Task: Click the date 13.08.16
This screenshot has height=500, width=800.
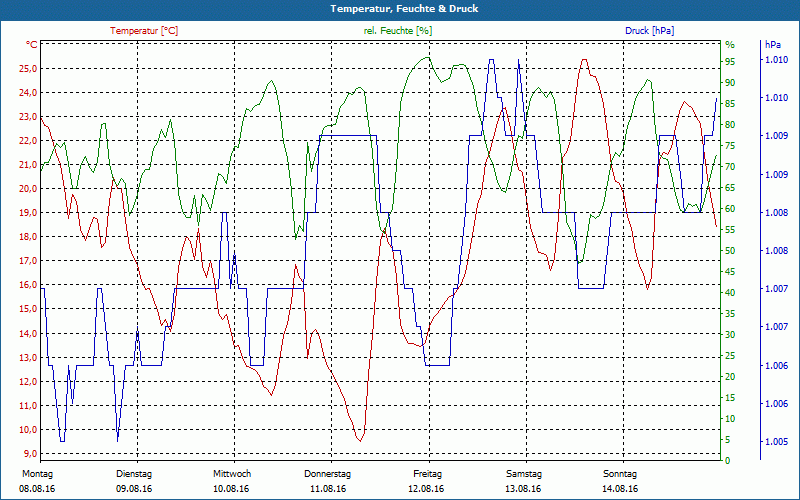Action: pyautogui.click(x=523, y=489)
